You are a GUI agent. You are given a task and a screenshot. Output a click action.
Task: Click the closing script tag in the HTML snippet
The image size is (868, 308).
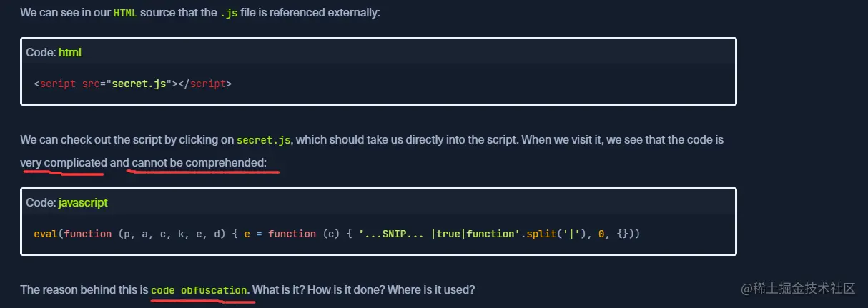pos(205,84)
